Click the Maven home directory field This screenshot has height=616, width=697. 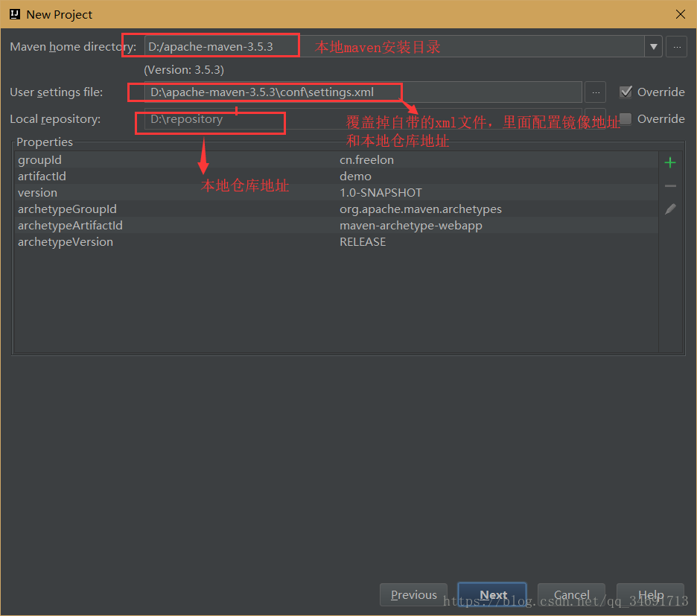(394, 47)
